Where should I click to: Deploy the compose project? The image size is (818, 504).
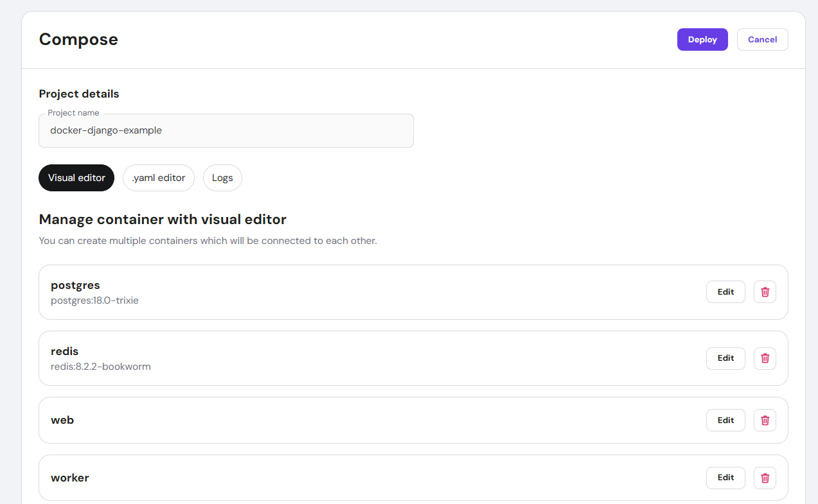coord(702,40)
